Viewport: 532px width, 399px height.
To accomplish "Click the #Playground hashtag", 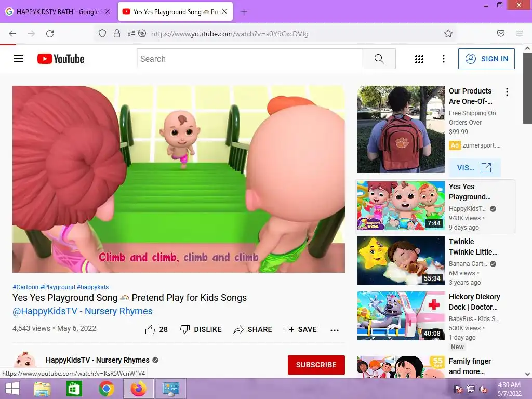I will [58, 287].
